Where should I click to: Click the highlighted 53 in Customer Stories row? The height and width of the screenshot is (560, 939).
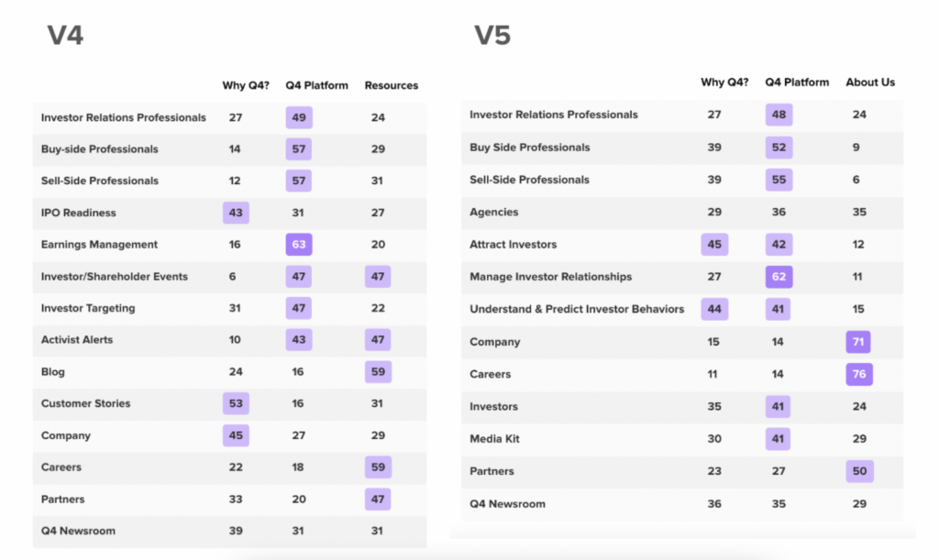(x=236, y=403)
